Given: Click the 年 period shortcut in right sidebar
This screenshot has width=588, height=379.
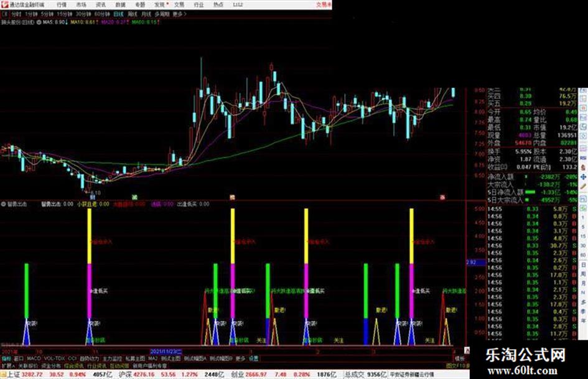Looking at the screenshot, I should pos(583,321).
